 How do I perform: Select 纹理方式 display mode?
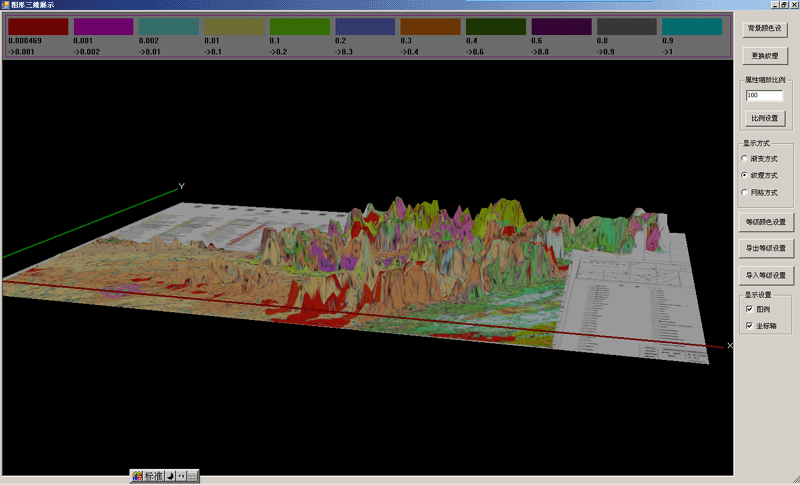[744, 175]
